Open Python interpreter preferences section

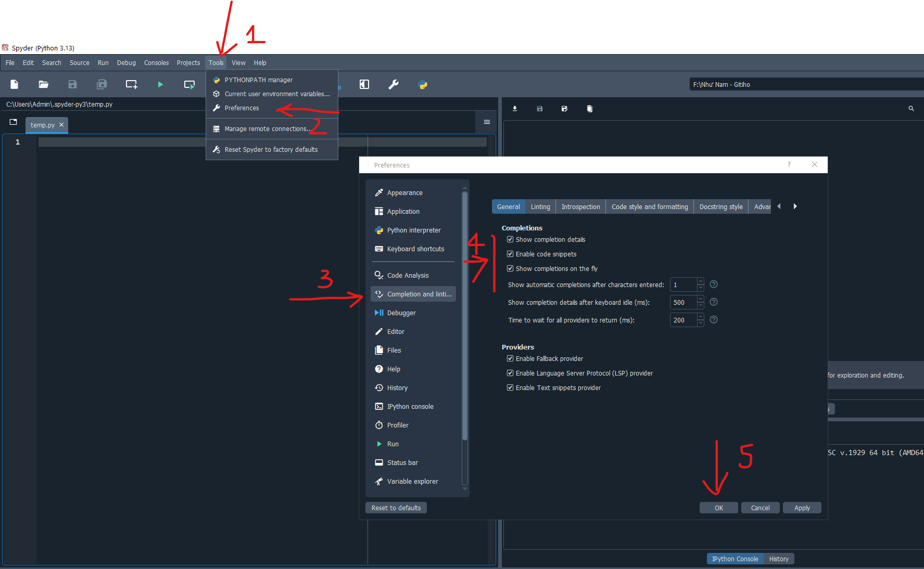[x=413, y=230]
